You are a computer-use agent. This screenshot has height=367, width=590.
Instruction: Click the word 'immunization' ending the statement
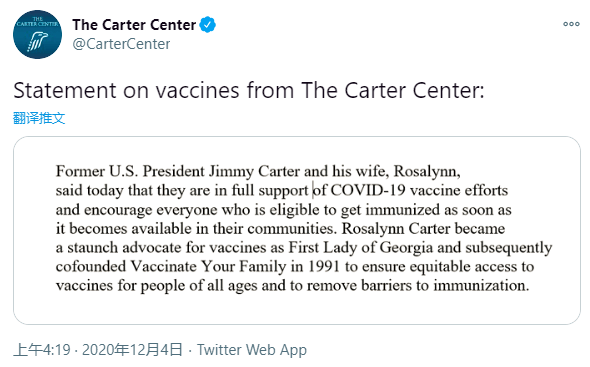(x=481, y=286)
